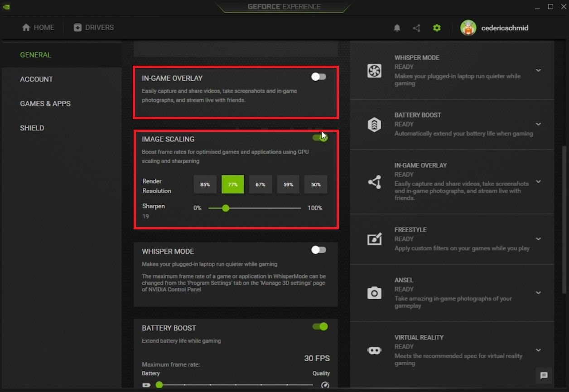Viewport: 569px width, 392px height.
Task: Set render resolution to 50%
Action: (x=316, y=184)
